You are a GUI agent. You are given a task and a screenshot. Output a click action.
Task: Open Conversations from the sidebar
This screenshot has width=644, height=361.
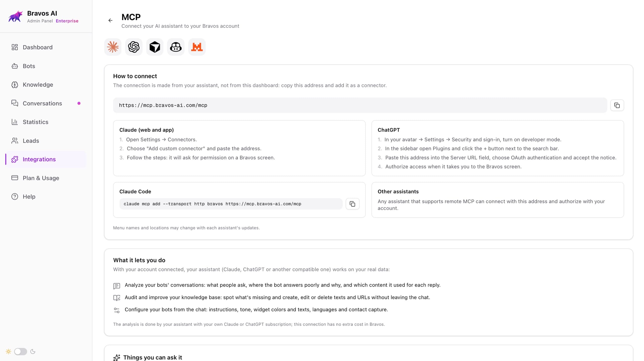pyautogui.click(x=46, y=103)
